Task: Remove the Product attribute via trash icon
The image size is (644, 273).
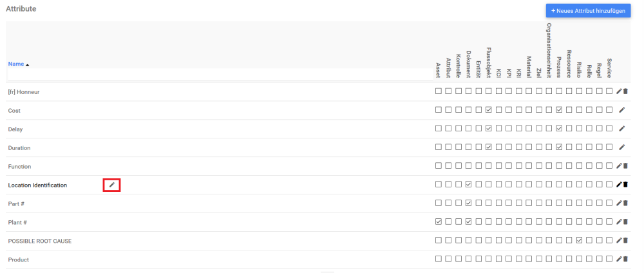Action: [625, 259]
